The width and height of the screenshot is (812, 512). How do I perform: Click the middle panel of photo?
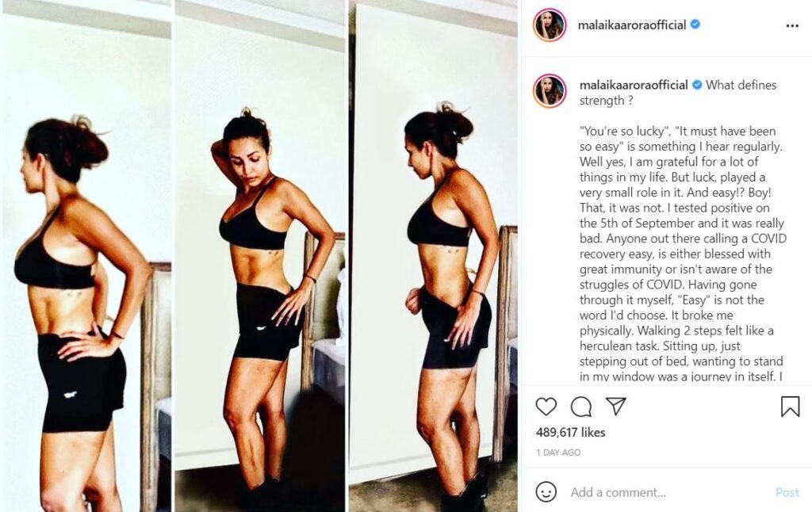coord(260,256)
